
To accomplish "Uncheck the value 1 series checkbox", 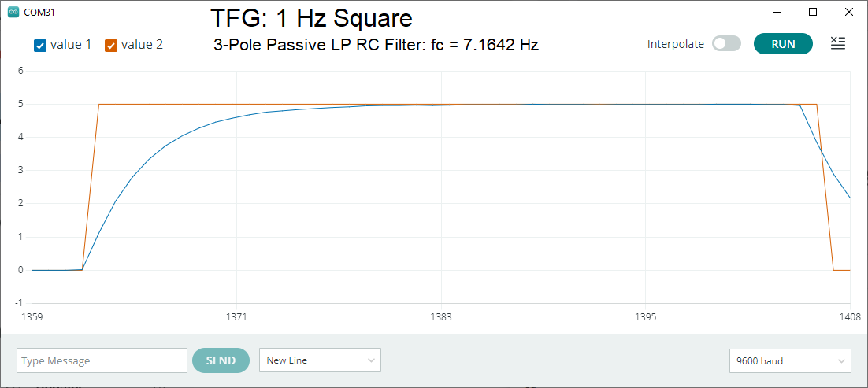I will coord(41,45).
